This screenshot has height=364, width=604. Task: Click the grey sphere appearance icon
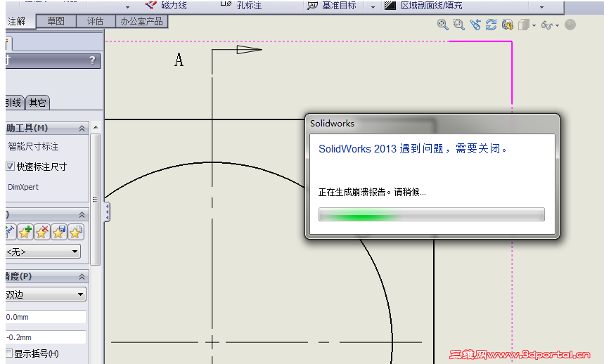(x=570, y=25)
